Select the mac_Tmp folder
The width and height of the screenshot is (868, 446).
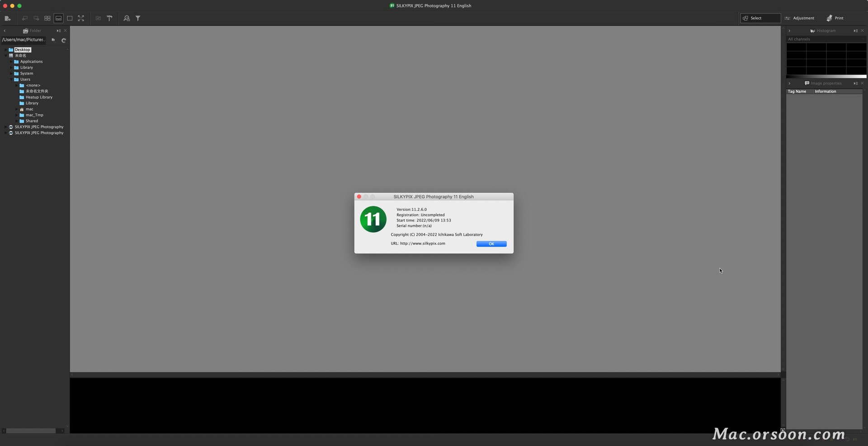click(x=34, y=115)
